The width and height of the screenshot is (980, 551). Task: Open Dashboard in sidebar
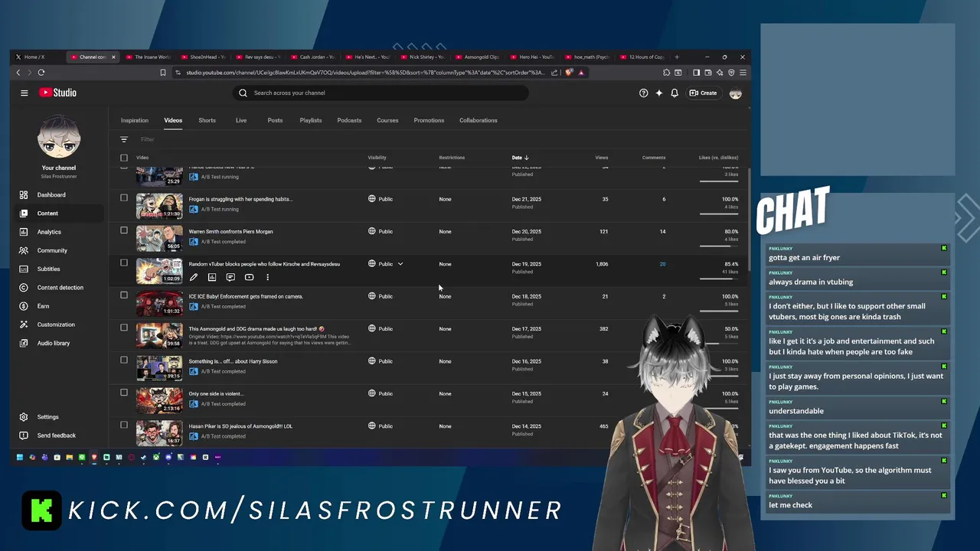(x=58, y=195)
